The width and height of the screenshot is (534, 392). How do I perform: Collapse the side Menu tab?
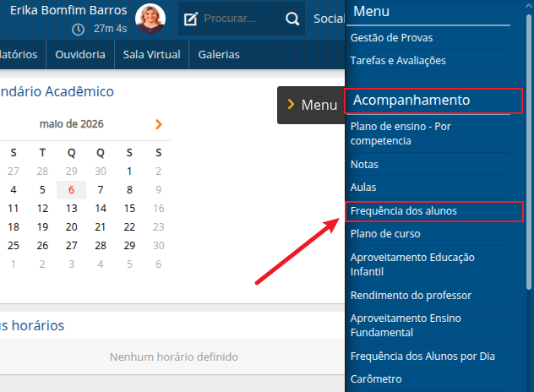pyautogui.click(x=311, y=105)
